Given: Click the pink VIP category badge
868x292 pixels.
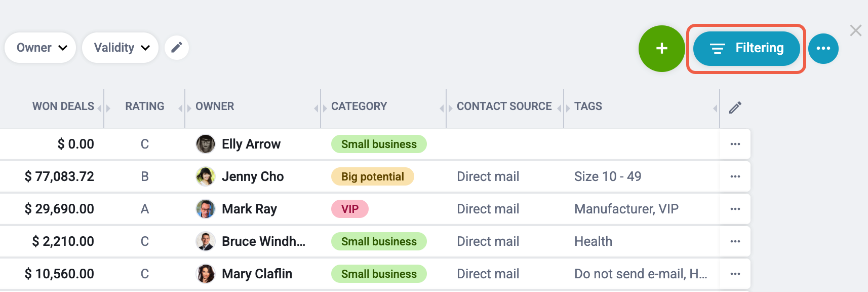Looking at the screenshot, I should click(350, 209).
